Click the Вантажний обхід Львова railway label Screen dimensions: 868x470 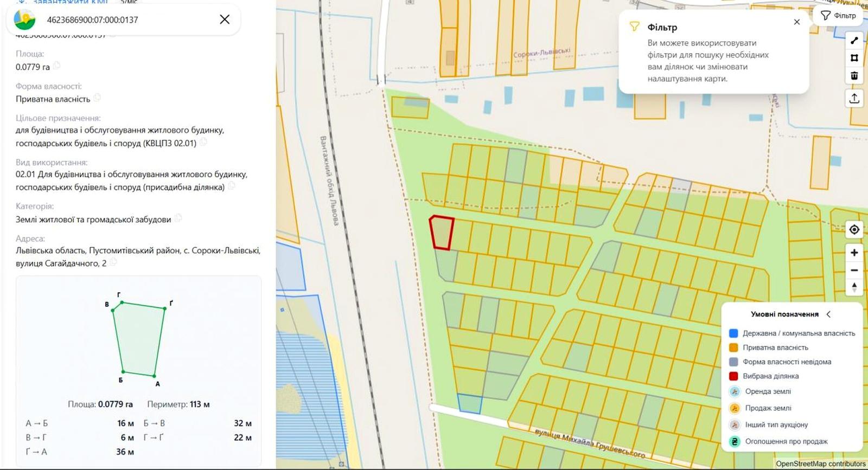(x=329, y=181)
